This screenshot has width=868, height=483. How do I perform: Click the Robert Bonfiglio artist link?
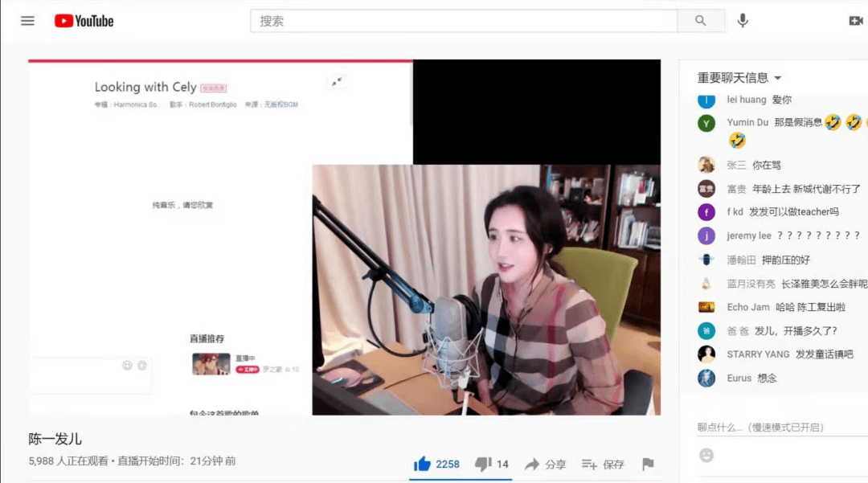pyautogui.click(x=213, y=104)
